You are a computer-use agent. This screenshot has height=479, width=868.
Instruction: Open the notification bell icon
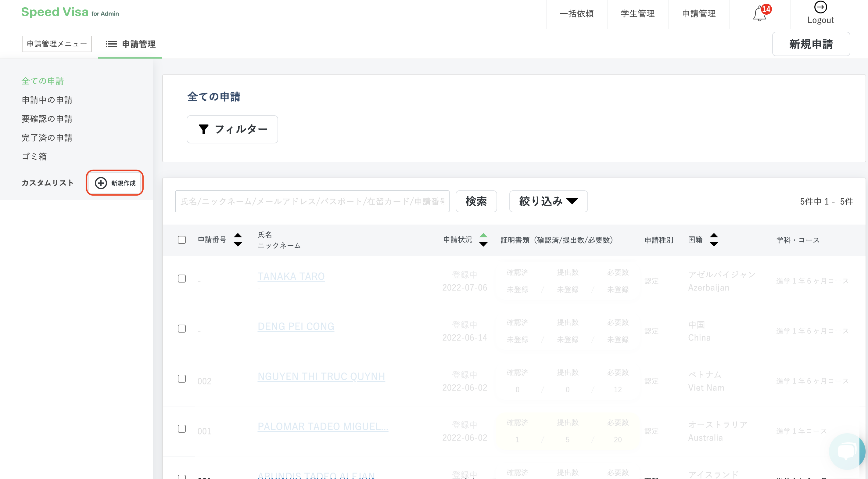759,14
